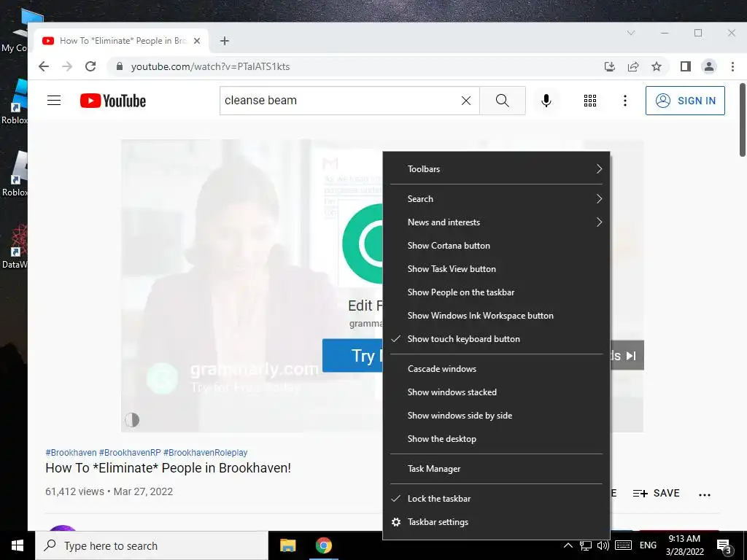This screenshot has width=747, height=560.
Task: Go back in Chrome browser
Action: (44, 66)
